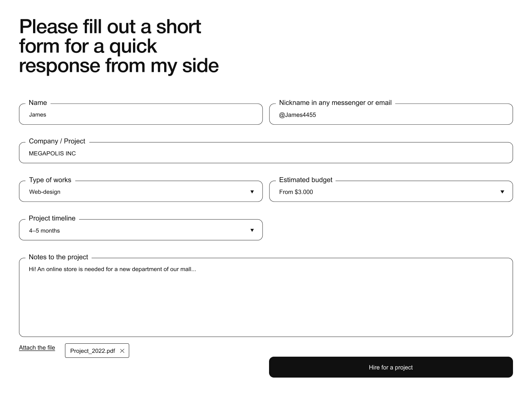Click the Project timeline dropdown arrow

[252, 230]
